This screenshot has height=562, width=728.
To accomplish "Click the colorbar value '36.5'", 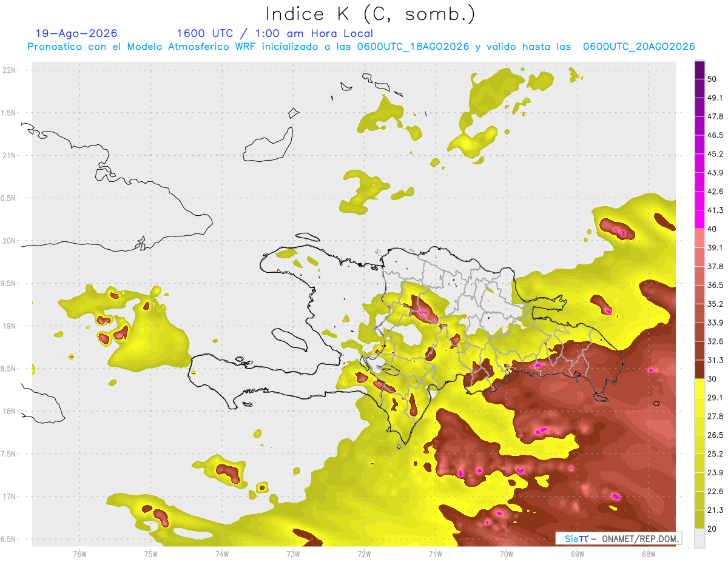I will [715, 285].
